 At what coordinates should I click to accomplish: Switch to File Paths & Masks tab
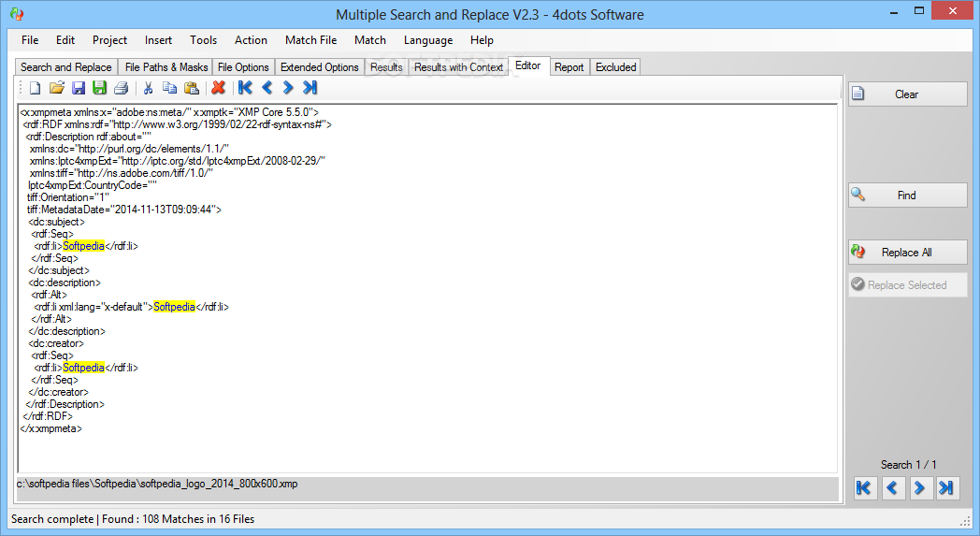166,67
